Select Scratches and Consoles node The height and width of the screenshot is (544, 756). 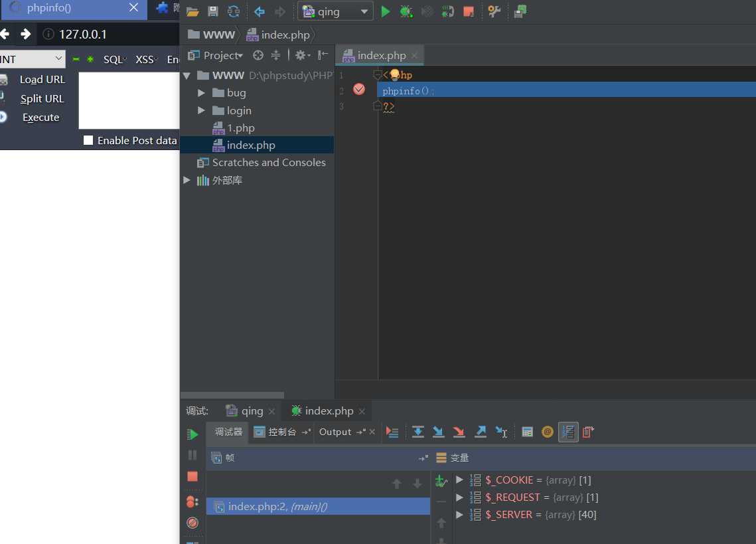coord(262,163)
